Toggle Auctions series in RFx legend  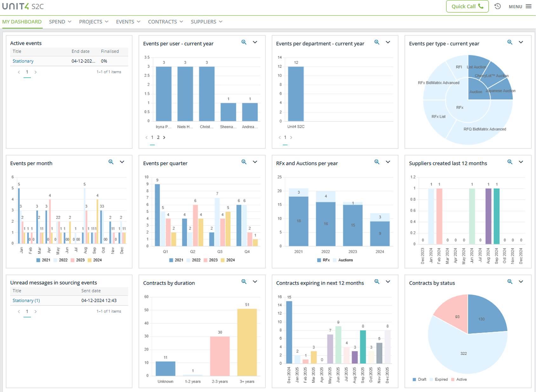pos(343,260)
